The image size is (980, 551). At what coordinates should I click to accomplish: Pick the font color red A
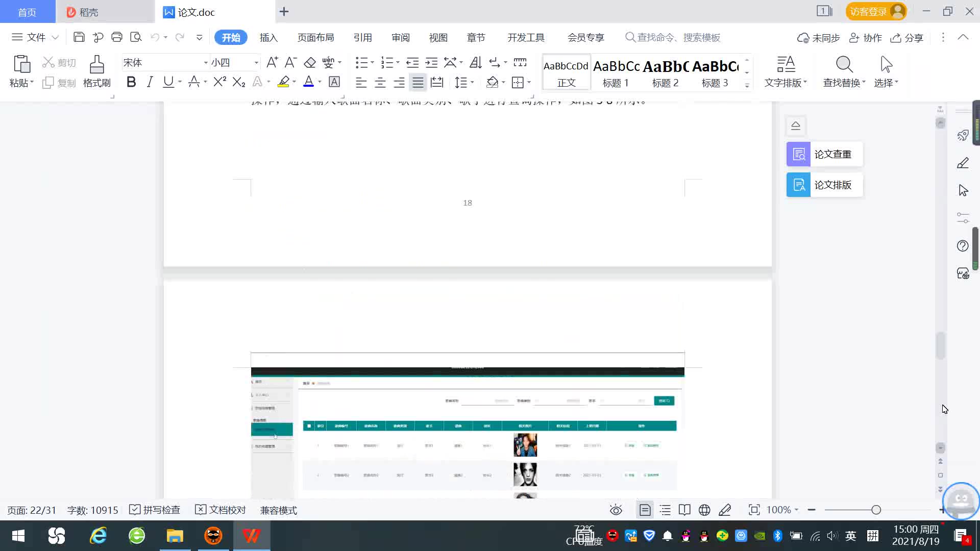click(308, 82)
